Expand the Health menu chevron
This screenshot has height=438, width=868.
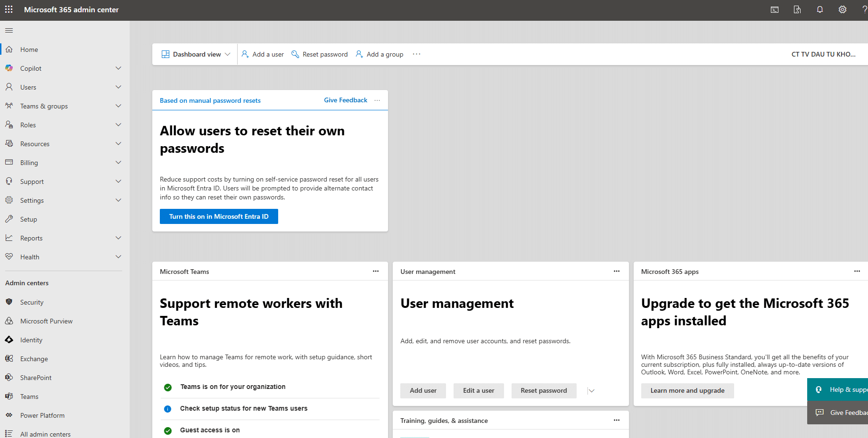coord(118,257)
